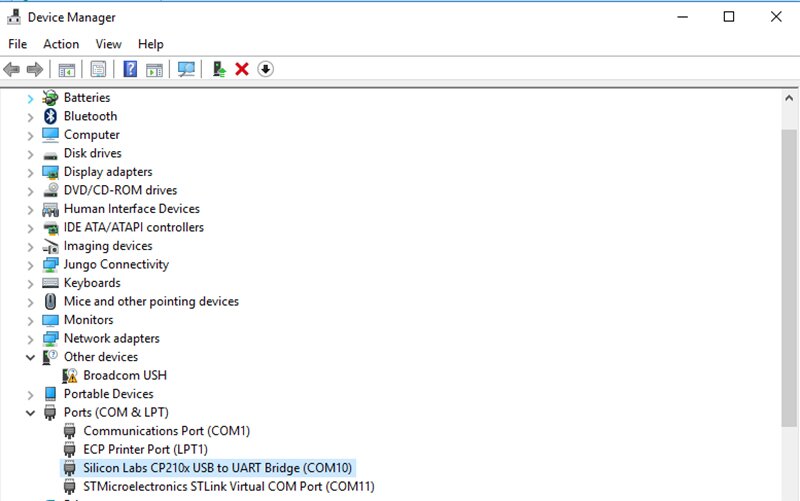This screenshot has width=800, height=501.
Task: Select ECP Printer Port (LPT1)
Action: pos(145,449)
